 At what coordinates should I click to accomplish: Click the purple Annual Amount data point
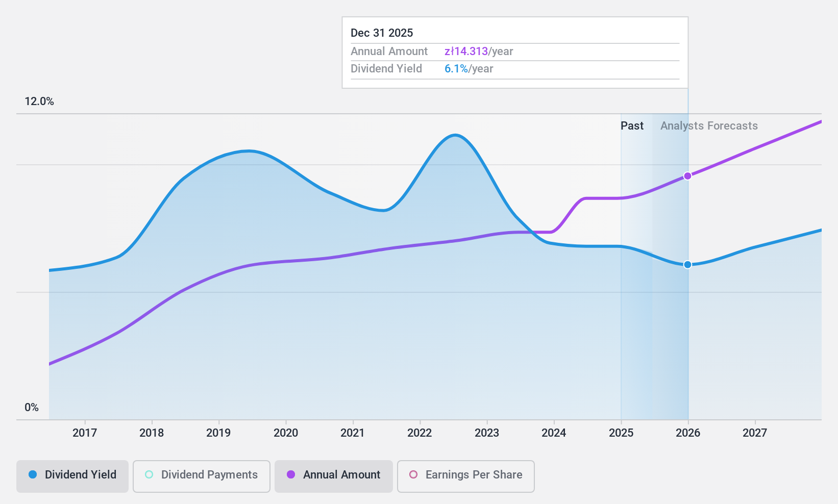687,176
